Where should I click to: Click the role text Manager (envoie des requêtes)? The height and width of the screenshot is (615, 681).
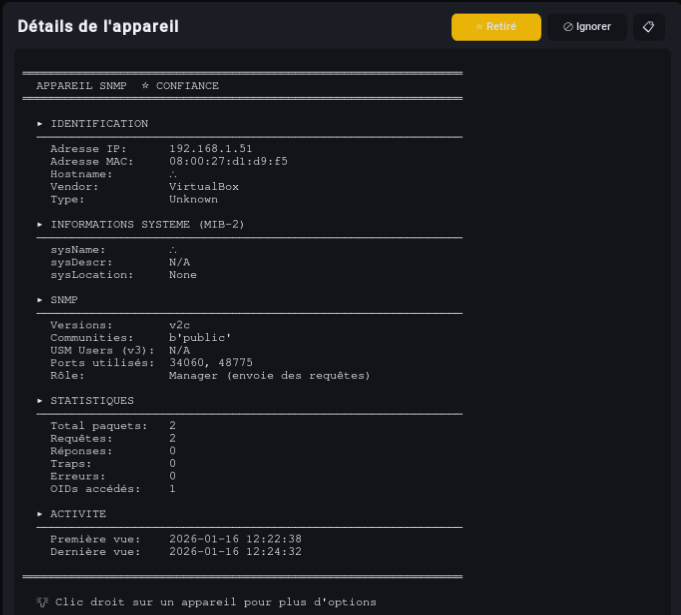click(269, 376)
